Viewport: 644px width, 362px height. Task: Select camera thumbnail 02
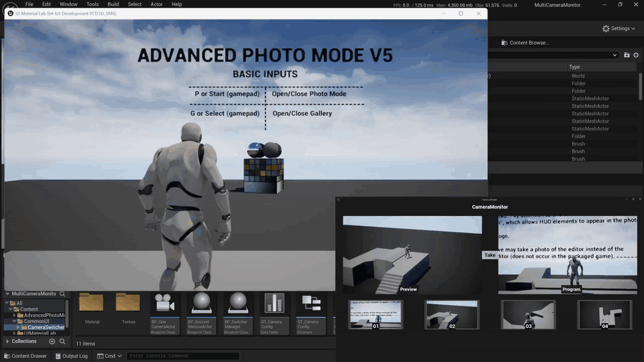coord(451,314)
